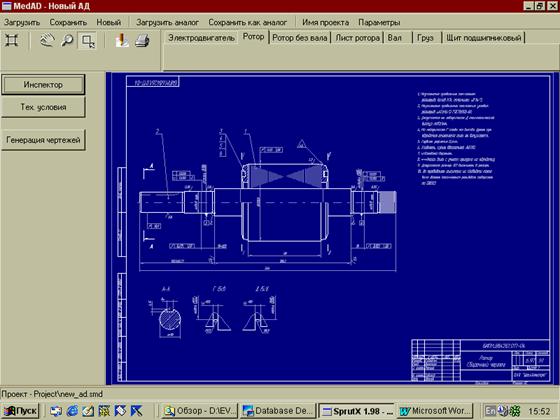This screenshot has width=560, height=420.
Task: Open Internet Explorer from quick launch
Action: pyautogui.click(x=72, y=411)
